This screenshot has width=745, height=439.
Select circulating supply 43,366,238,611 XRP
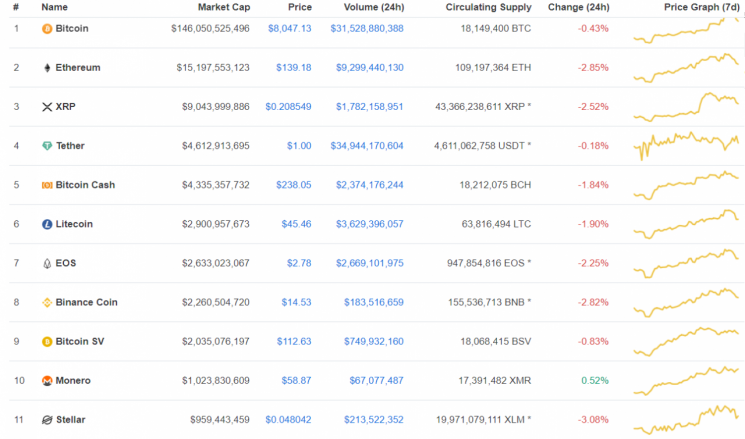pyautogui.click(x=483, y=106)
